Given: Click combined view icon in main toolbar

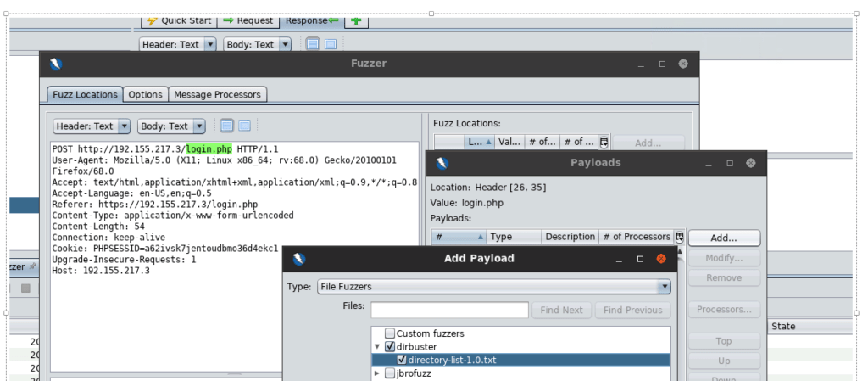Looking at the screenshot, I should [330, 44].
